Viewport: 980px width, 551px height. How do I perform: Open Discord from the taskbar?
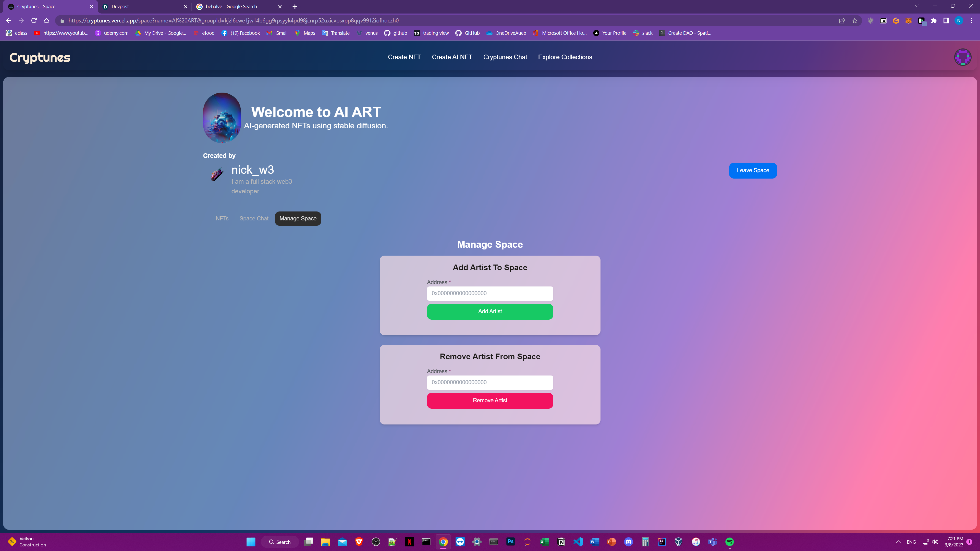click(x=629, y=542)
